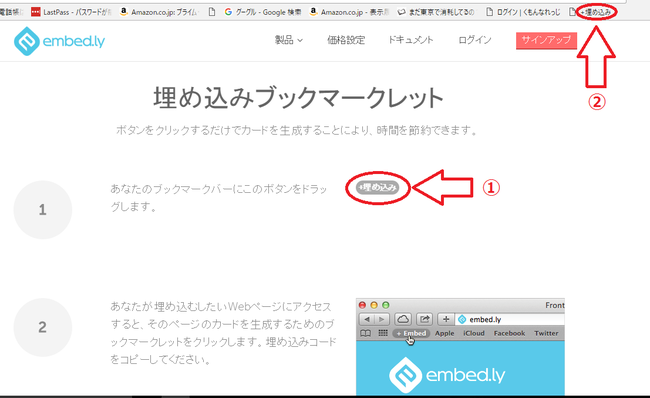Go to the ログイン page
The image size is (650, 398).
pyautogui.click(x=475, y=40)
